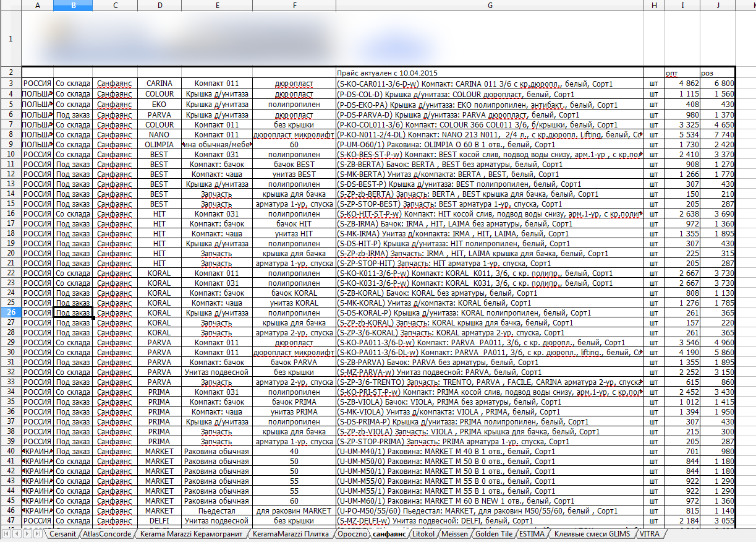Click the previous sheet navigation arrow
The height and width of the screenshot is (542, 756).
pos(17,533)
